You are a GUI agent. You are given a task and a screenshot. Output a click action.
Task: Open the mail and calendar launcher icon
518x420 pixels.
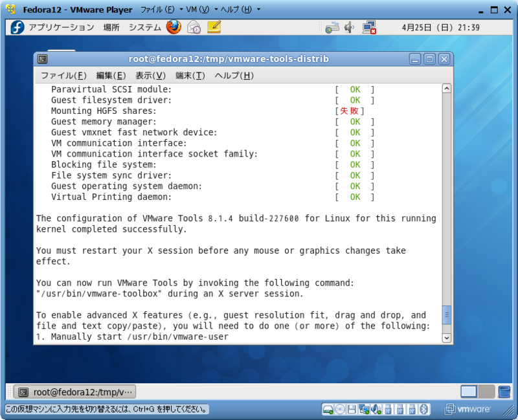tap(194, 27)
